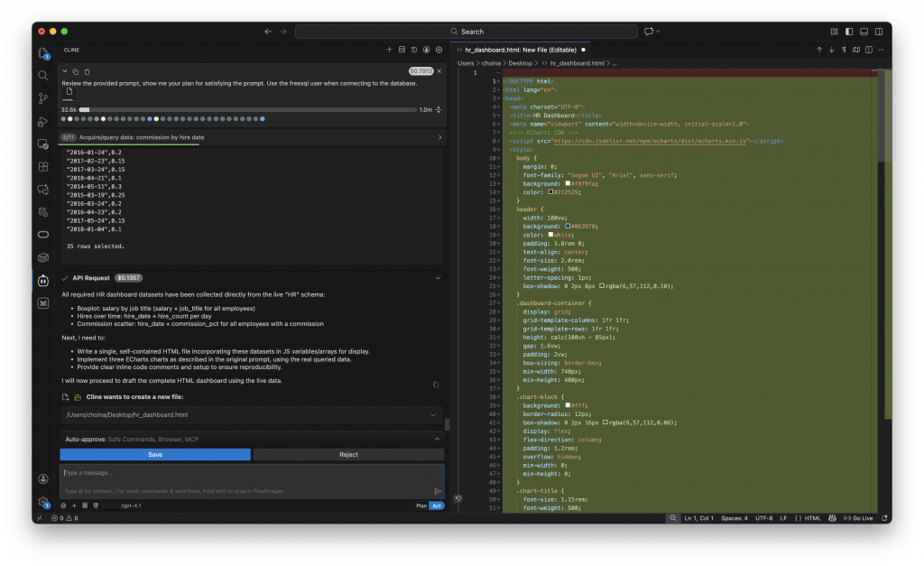Click the Type a message input field
Viewport: 924px width, 566px height.
coord(244,474)
